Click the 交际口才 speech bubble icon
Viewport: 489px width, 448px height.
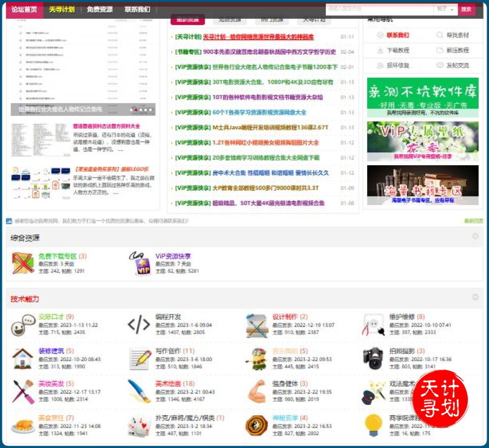click(22, 325)
